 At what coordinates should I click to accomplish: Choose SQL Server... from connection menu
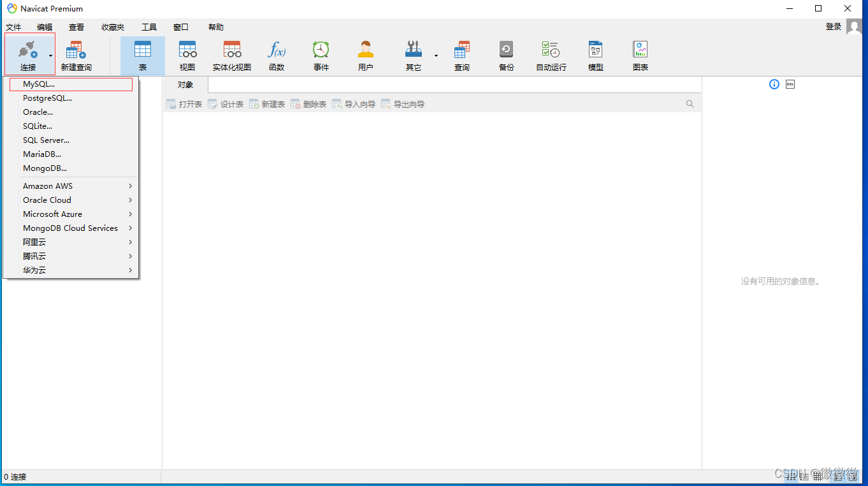point(71,140)
